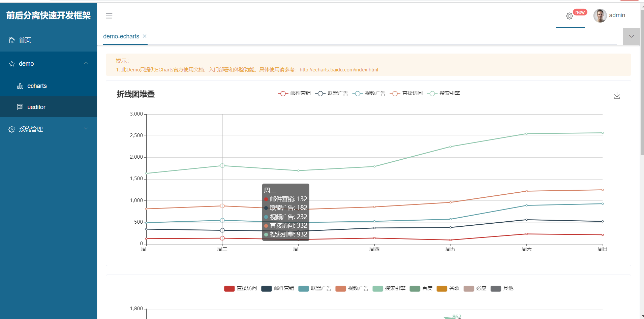Click the 周四 x-axis label
Viewport: 644px width, 319px height.
coord(374,249)
